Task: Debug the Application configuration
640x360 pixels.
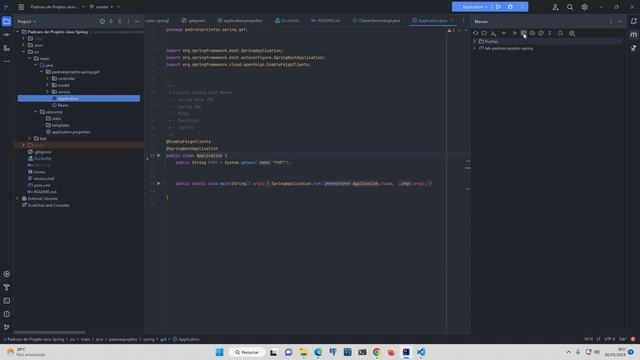Action: 510,7
